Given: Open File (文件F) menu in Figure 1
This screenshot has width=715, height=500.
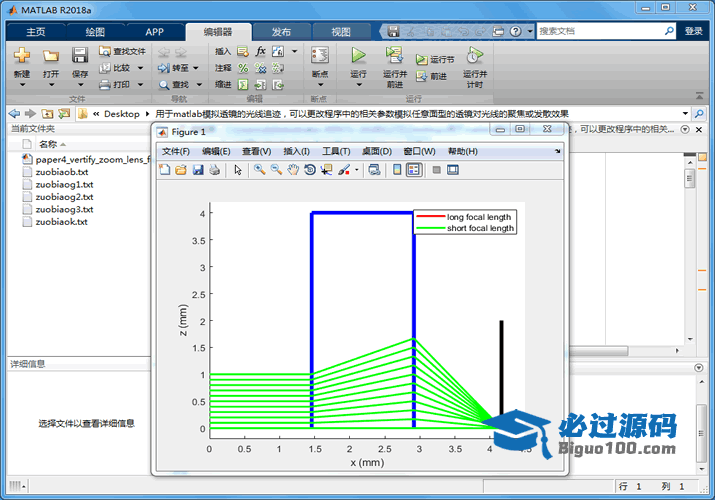Looking at the screenshot, I should tap(176, 151).
